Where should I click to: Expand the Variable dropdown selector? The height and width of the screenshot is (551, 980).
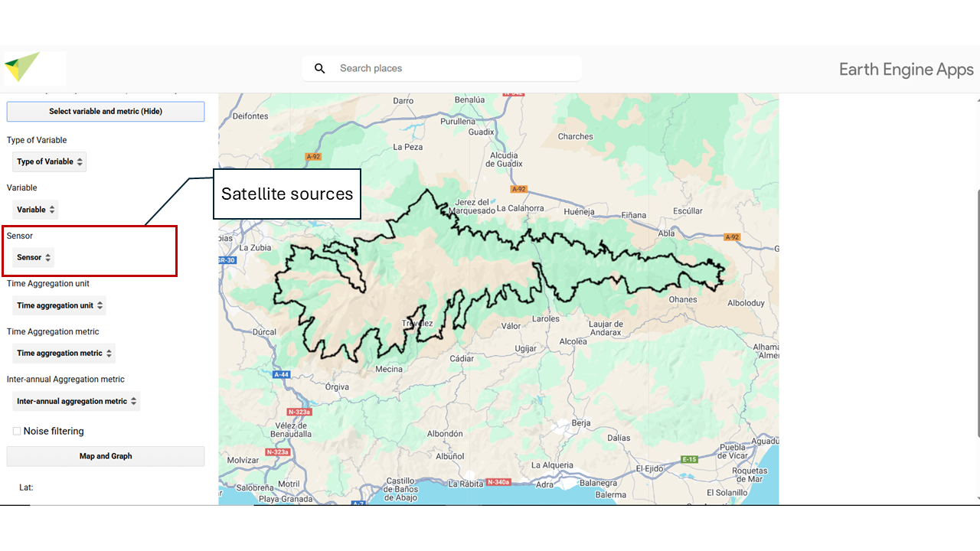click(35, 210)
